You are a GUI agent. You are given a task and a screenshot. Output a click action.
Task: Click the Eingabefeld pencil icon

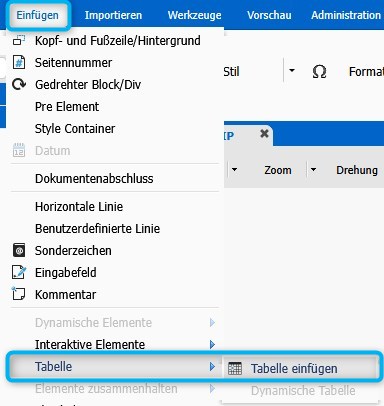(19, 272)
